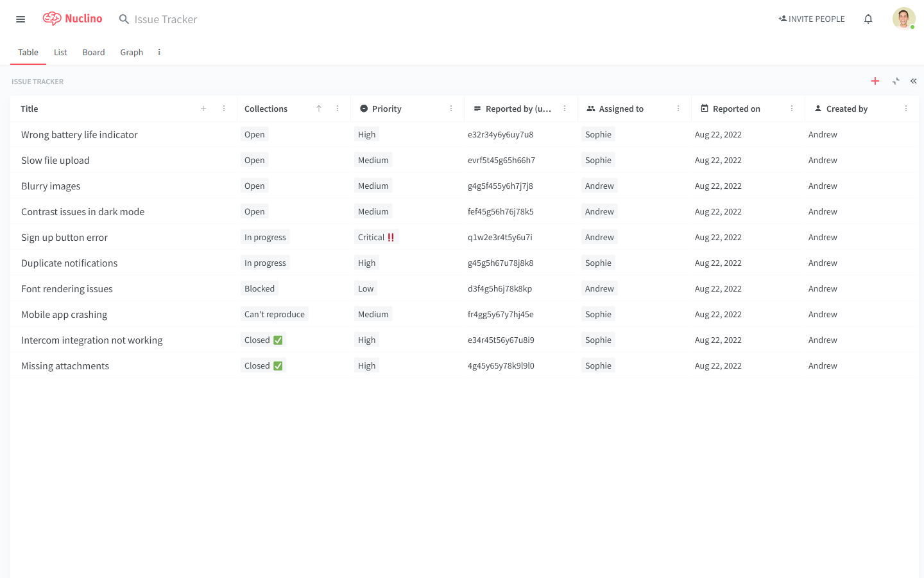Screen dimensions: 924x578
Task: Open 'Wrong battery life indicator' issue
Action: pos(80,134)
